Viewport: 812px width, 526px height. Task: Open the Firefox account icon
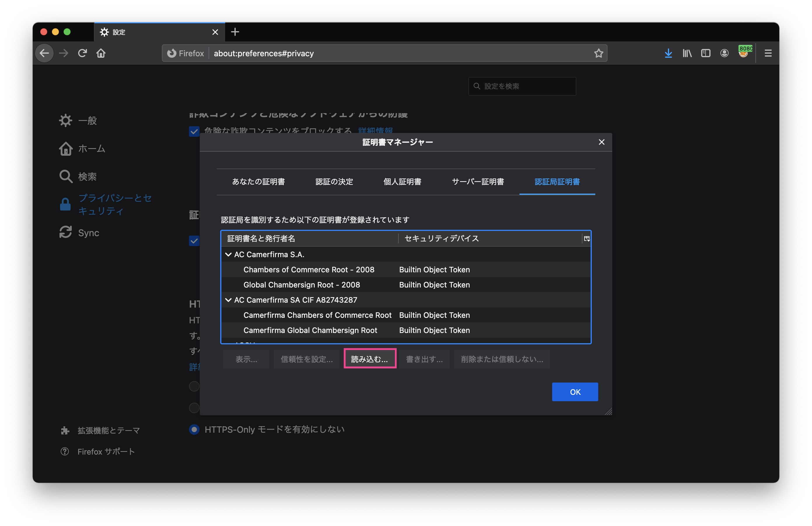[x=725, y=53]
